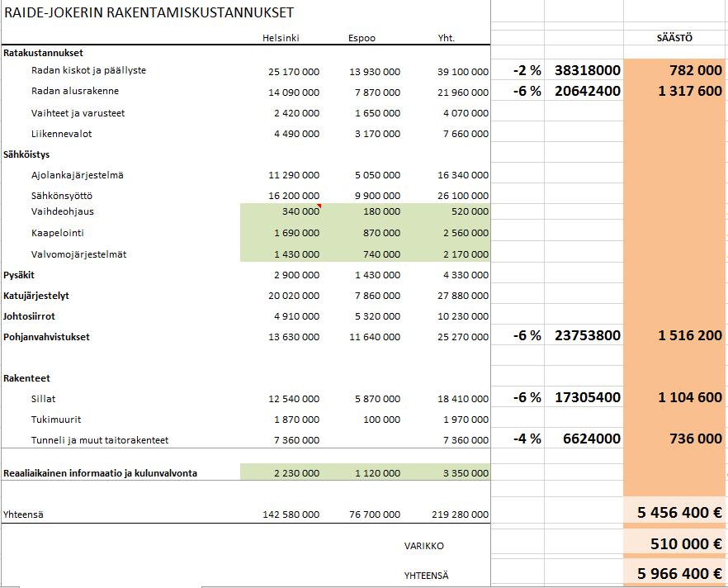Click the '-2 %' percentage cell

click(x=527, y=70)
